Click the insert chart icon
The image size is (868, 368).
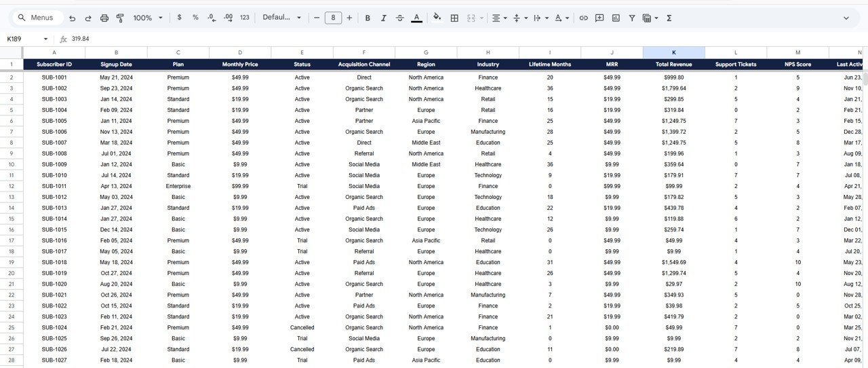pyautogui.click(x=616, y=18)
